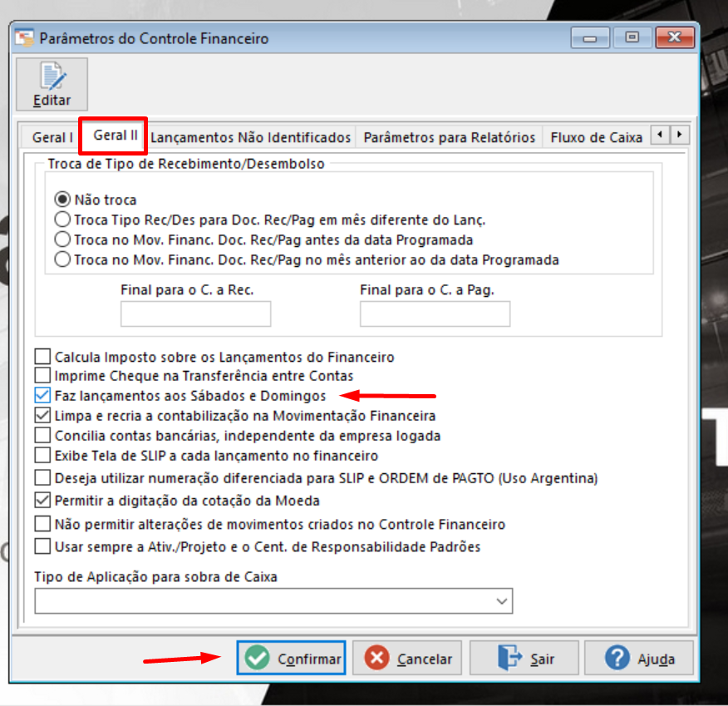Screen dimensions: 728x706
Task: Switch to the Geral I tab
Action: 52,137
